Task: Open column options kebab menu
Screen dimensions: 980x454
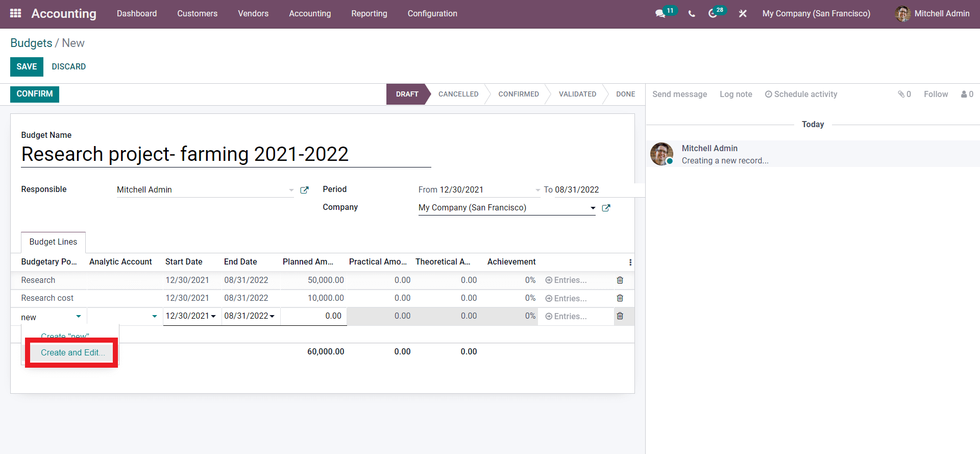Action: (630, 262)
